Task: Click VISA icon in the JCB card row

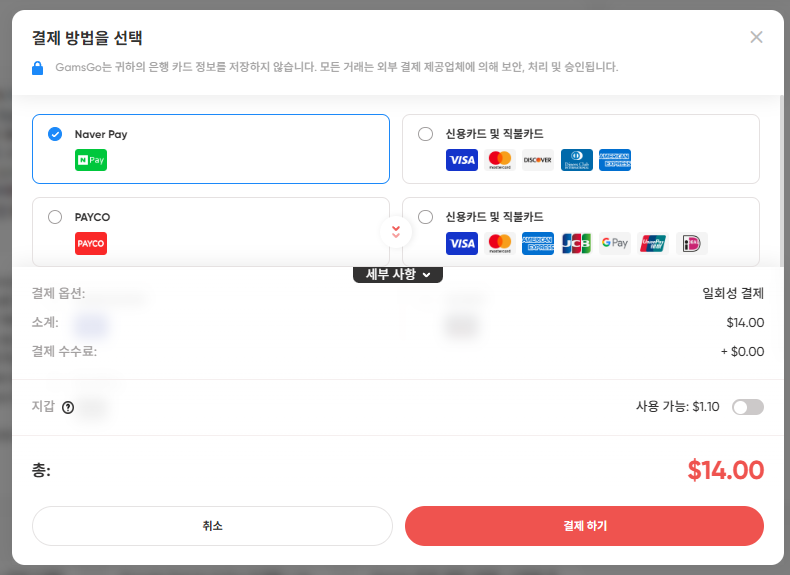Action: 462,243
